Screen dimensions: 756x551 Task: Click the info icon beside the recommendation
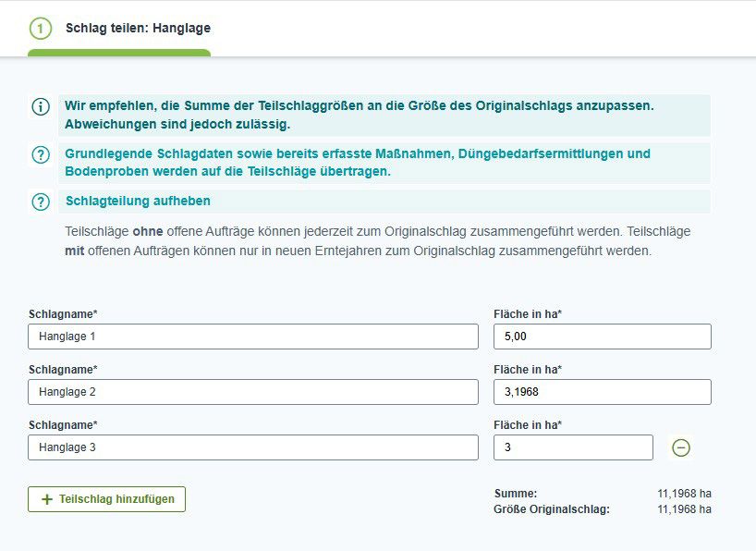41,106
